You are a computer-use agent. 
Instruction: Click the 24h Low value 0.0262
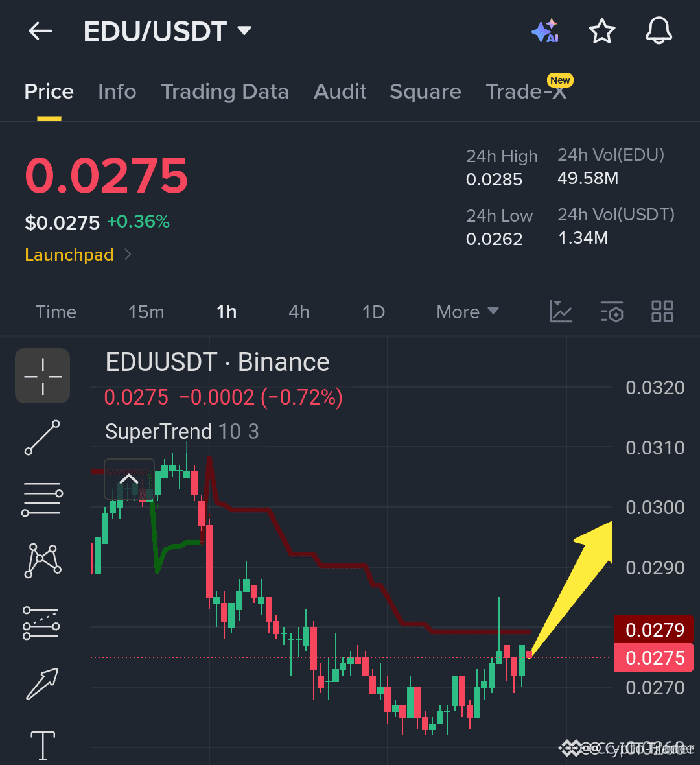pos(494,239)
